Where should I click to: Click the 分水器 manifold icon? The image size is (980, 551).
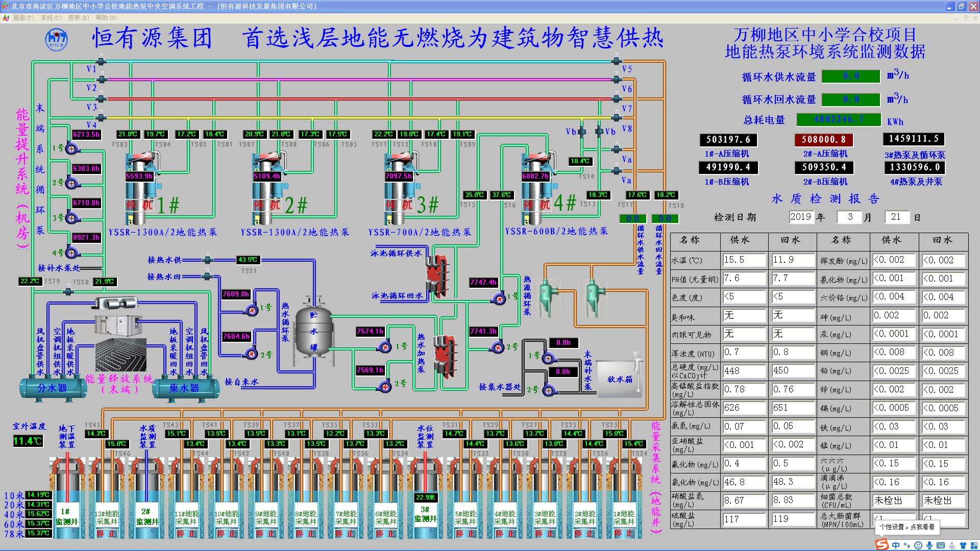coord(53,388)
